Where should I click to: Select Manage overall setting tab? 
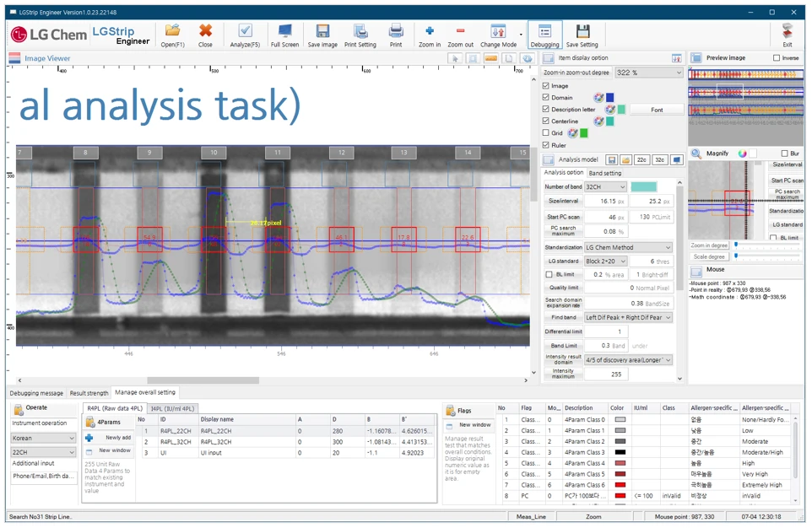[x=145, y=393]
